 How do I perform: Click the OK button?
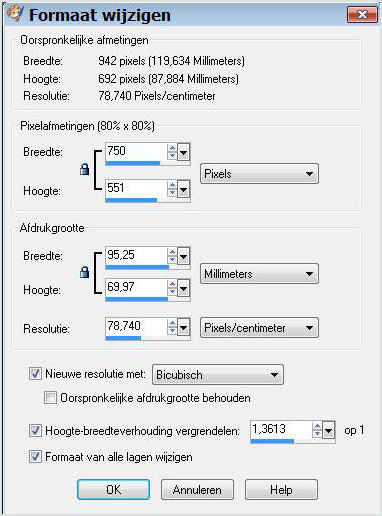click(x=113, y=489)
